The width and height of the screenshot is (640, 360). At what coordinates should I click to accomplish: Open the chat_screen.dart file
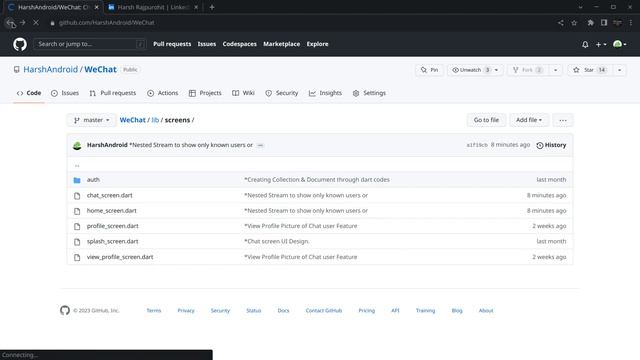pos(109,195)
